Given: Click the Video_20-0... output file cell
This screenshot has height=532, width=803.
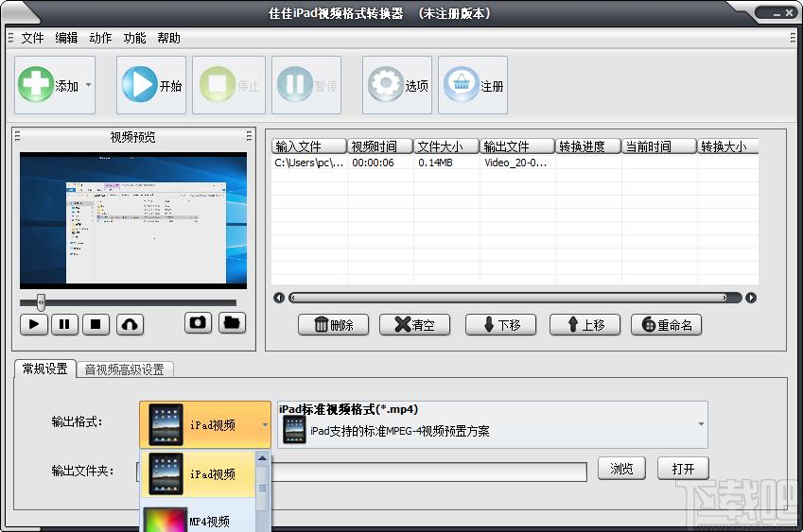Looking at the screenshot, I should pos(515,163).
